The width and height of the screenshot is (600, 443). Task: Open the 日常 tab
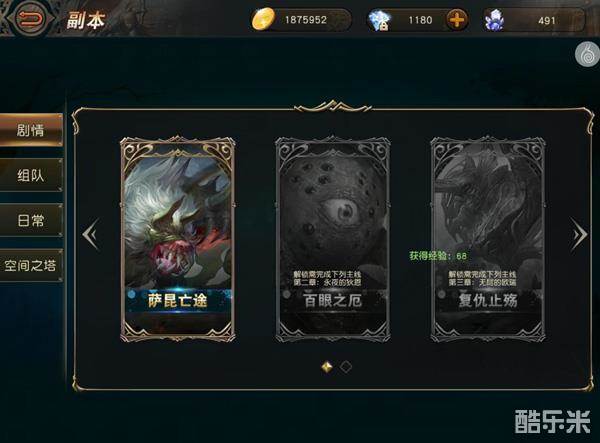coord(31,220)
